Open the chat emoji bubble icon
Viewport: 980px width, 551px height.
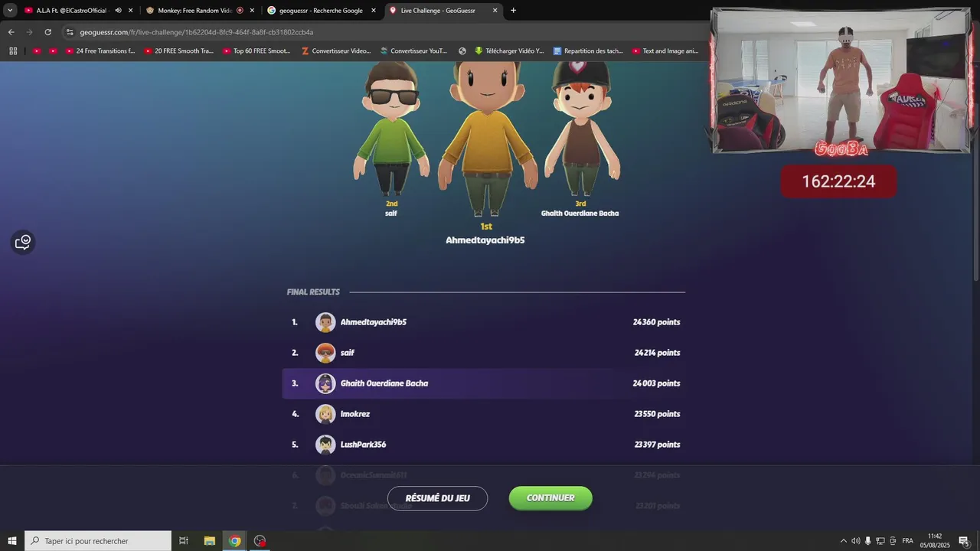(23, 243)
